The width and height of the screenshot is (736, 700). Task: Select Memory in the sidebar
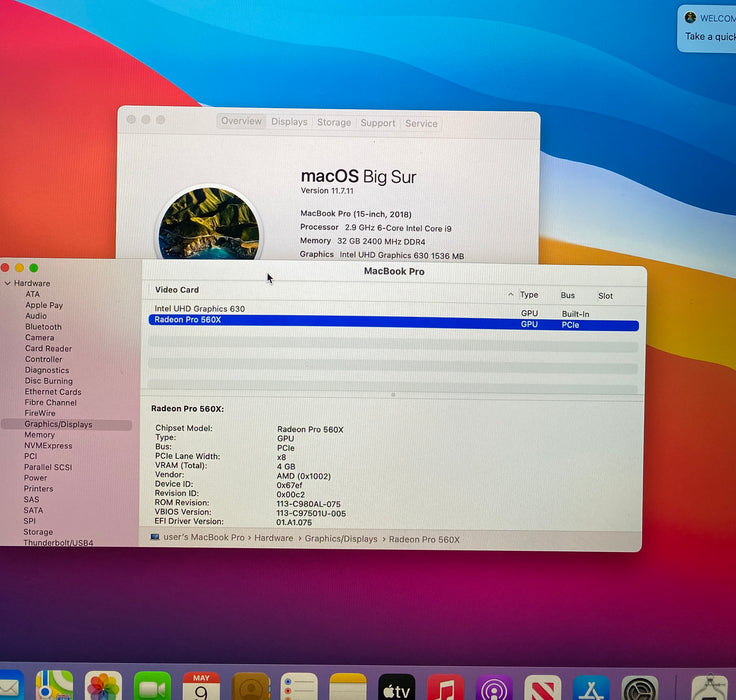tap(39, 435)
